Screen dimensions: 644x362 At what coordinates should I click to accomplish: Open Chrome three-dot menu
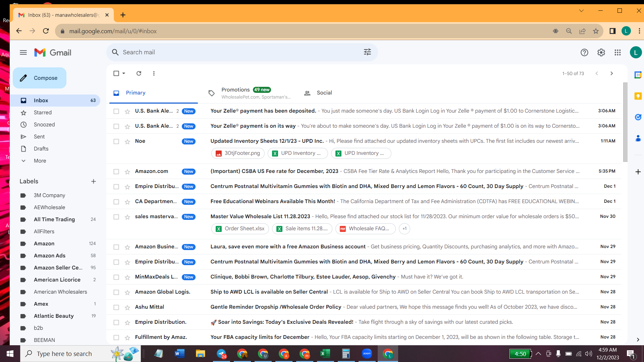(x=639, y=31)
